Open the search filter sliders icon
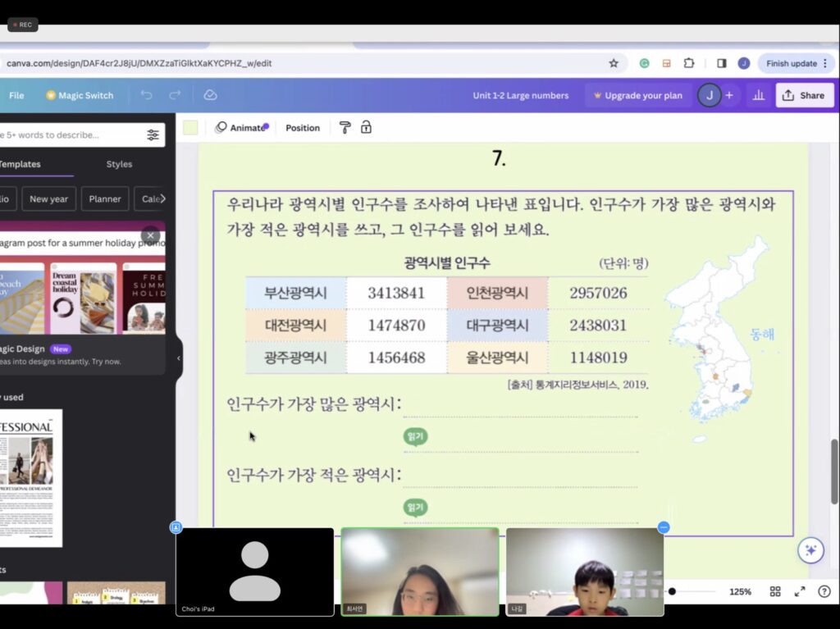 click(153, 135)
